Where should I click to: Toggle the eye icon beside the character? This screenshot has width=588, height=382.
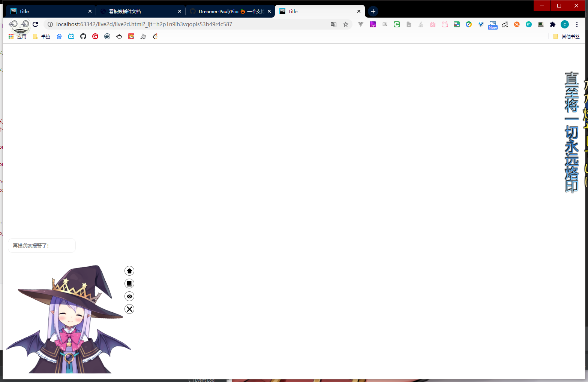tap(129, 296)
